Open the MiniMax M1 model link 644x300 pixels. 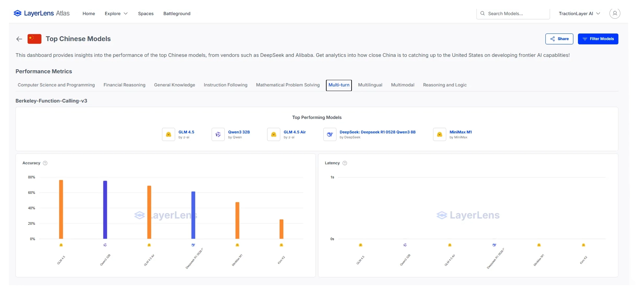[461, 132]
